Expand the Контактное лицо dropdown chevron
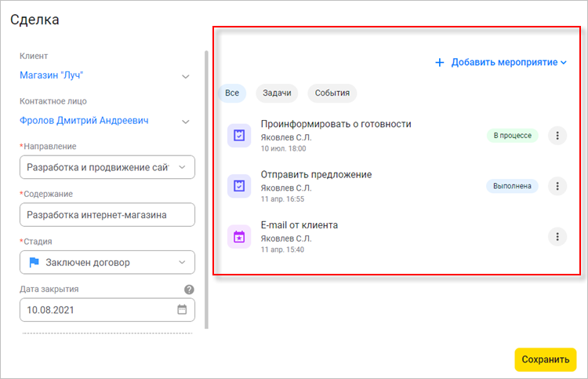 (x=185, y=122)
